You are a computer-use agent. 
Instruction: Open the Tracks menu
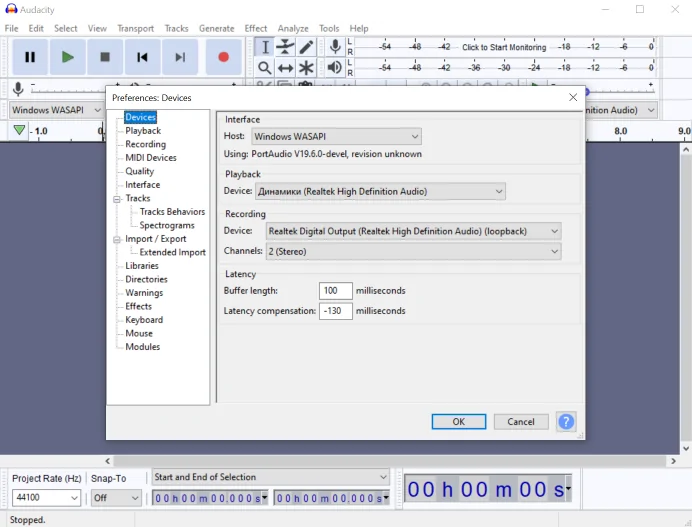[177, 28]
